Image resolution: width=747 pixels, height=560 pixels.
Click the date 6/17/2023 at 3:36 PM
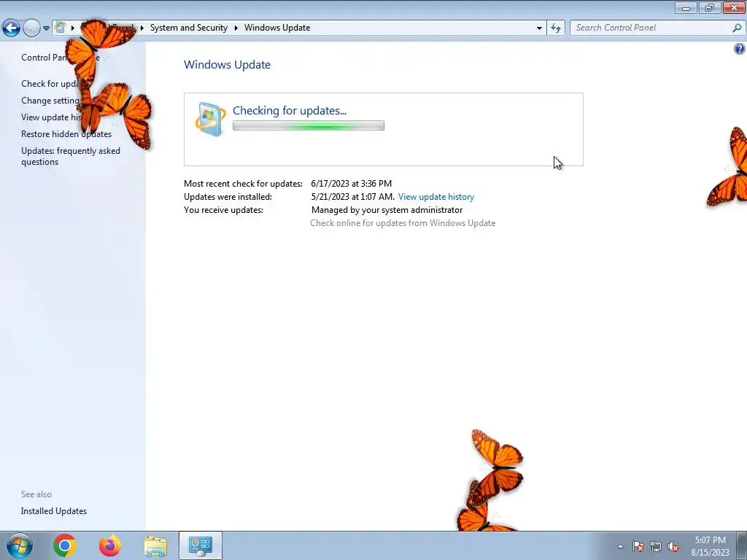(351, 183)
